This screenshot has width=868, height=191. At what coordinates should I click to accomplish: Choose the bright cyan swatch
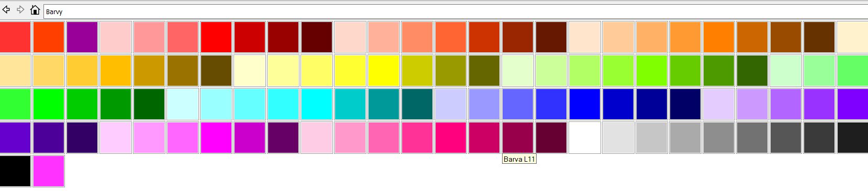pos(317,104)
